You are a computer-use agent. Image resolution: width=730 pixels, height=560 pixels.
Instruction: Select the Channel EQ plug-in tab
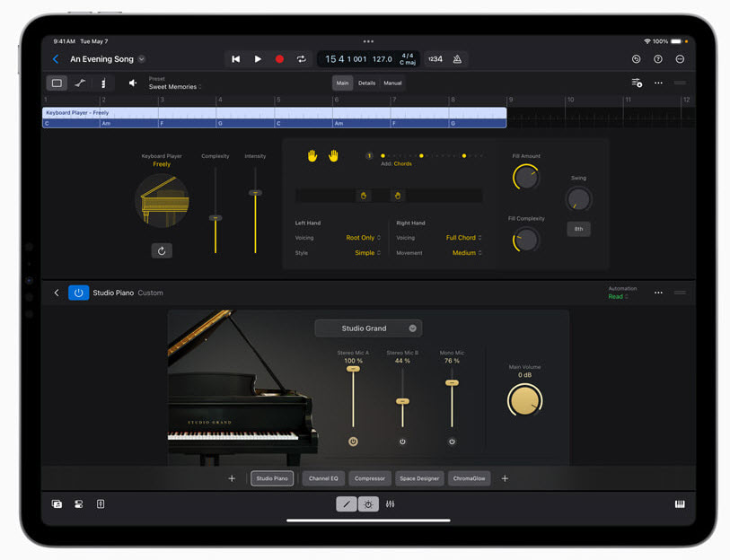[x=323, y=478]
